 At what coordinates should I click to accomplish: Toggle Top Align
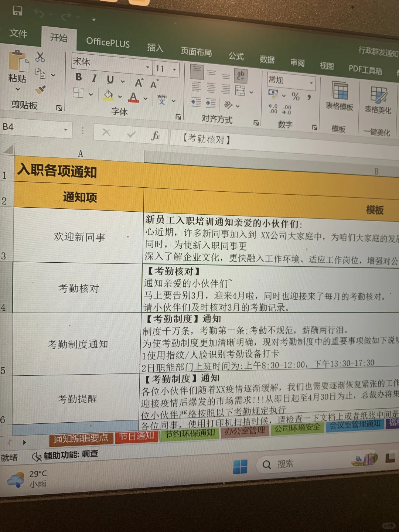click(197, 71)
